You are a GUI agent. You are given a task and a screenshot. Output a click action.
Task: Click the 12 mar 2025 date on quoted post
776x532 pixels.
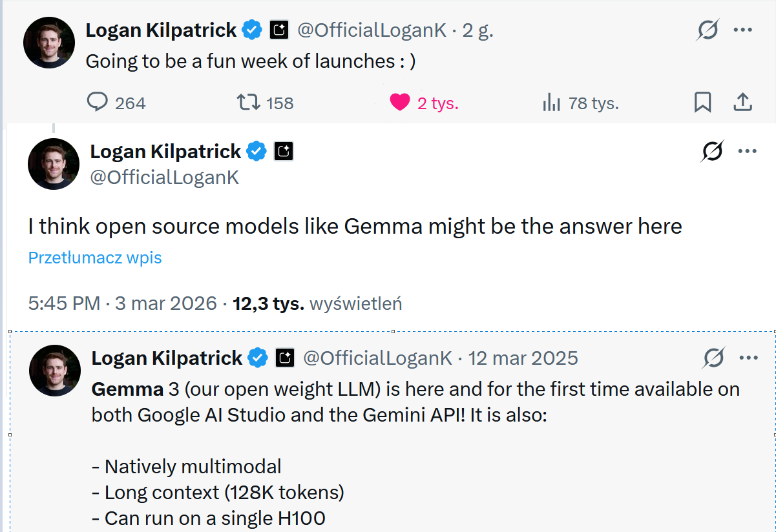pos(523,358)
